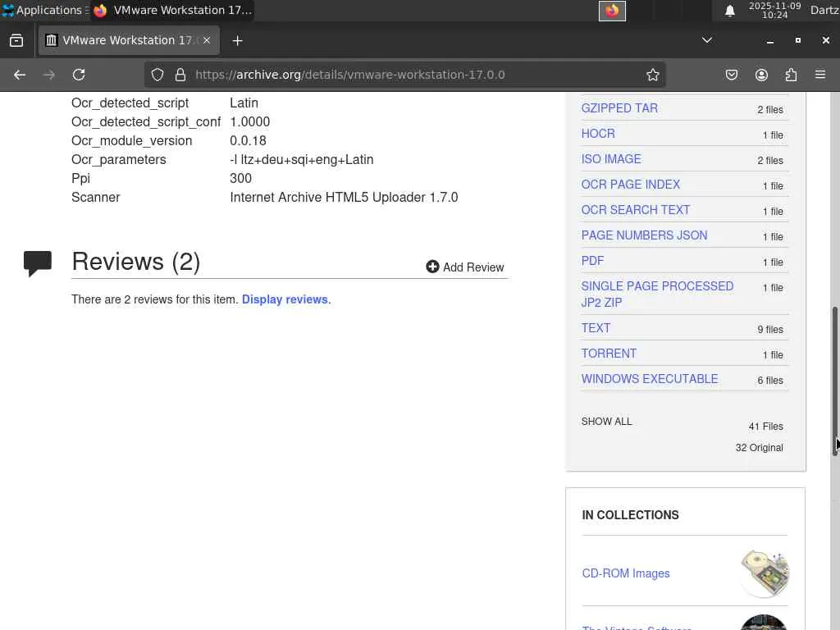
Task: Click the Reviews (2) heading
Action: [x=136, y=262]
